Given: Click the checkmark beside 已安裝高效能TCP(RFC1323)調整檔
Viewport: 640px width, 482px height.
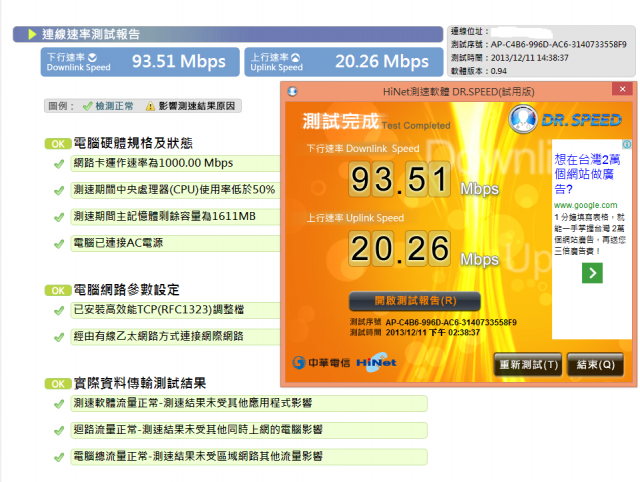Looking at the screenshot, I should (x=59, y=311).
